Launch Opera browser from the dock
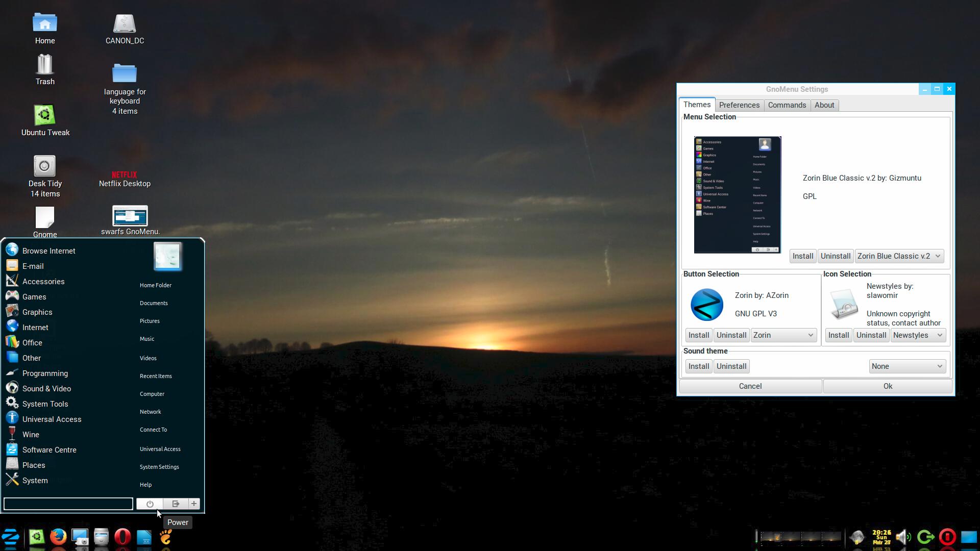The image size is (980, 551). [122, 537]
